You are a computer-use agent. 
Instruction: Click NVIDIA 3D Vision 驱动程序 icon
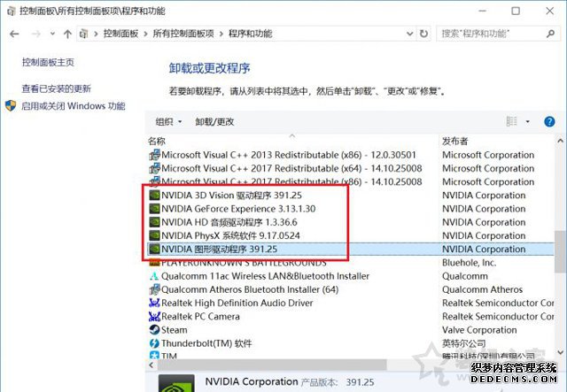[x=154, y=196]
